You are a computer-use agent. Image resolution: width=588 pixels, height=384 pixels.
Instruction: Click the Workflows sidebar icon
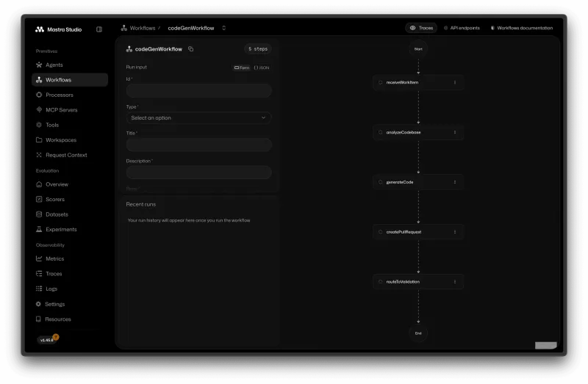pyautogui.click(x=39, y=80)
